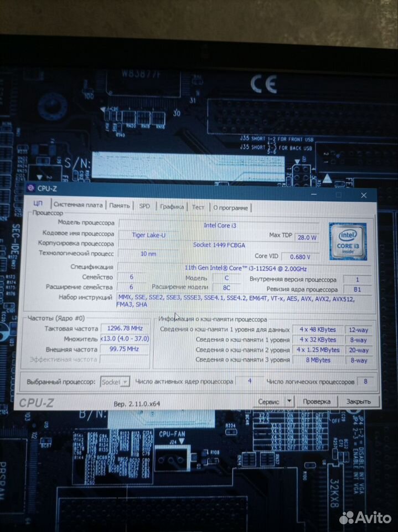
Task: Click the Проверка button
Action: tap(316, 401)
